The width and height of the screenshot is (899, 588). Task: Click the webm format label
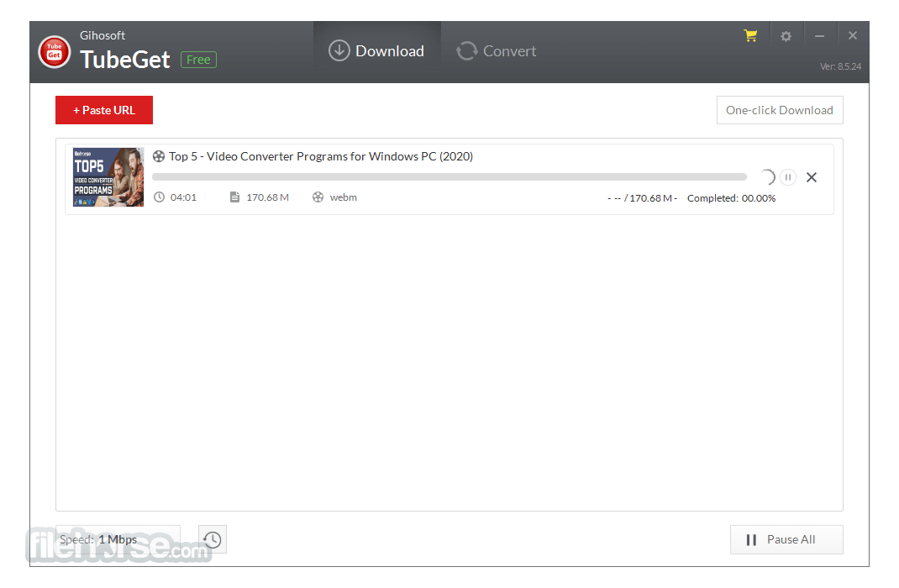(x=344, y=197)
